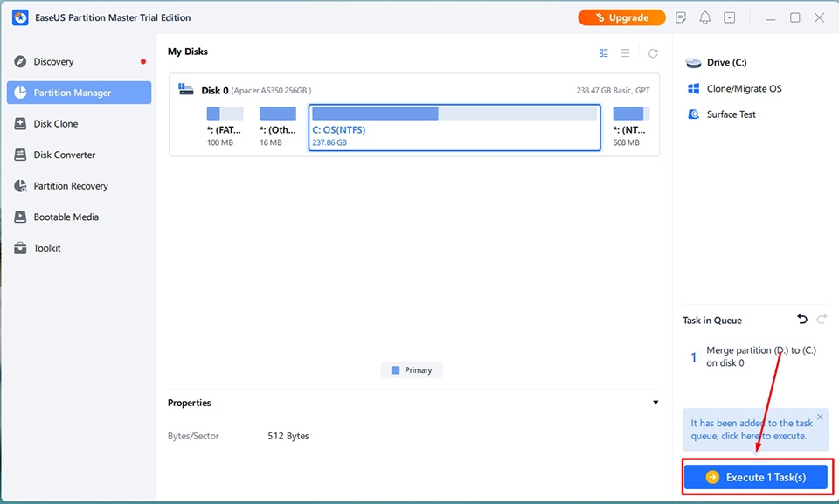
Task: Collapse the Properties panel
Action: (655, 403)
